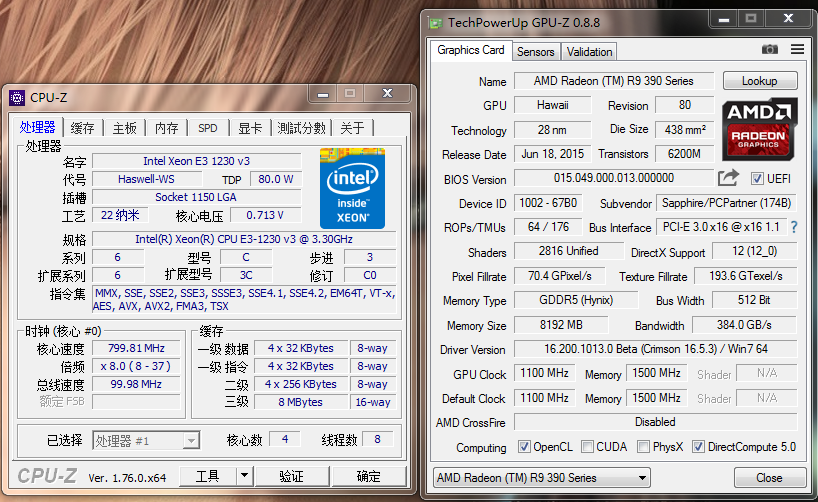The width and height of the screenshot is (818, 502).
Task: Select the Graphics Card tab
Action: pyautogui.click(x=471, y=50)
